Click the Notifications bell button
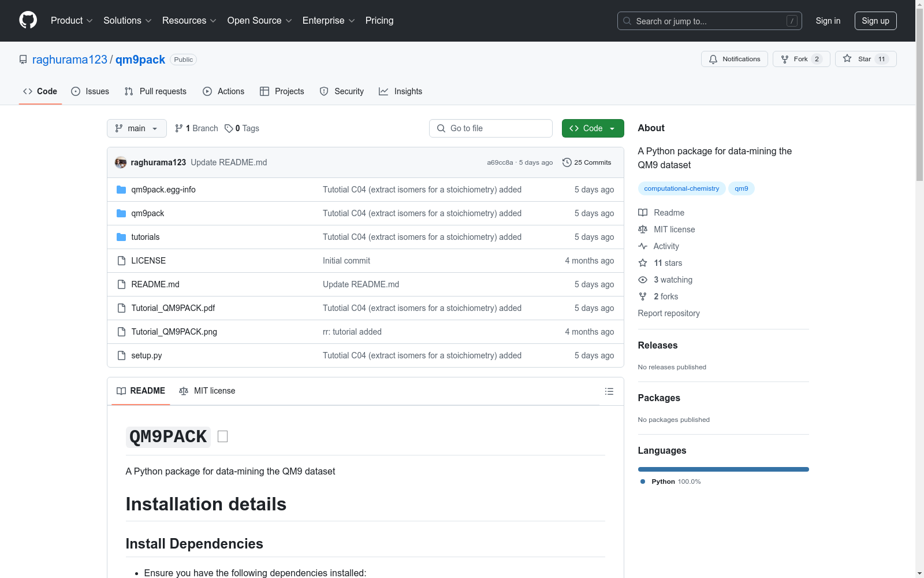 point(734,59)
